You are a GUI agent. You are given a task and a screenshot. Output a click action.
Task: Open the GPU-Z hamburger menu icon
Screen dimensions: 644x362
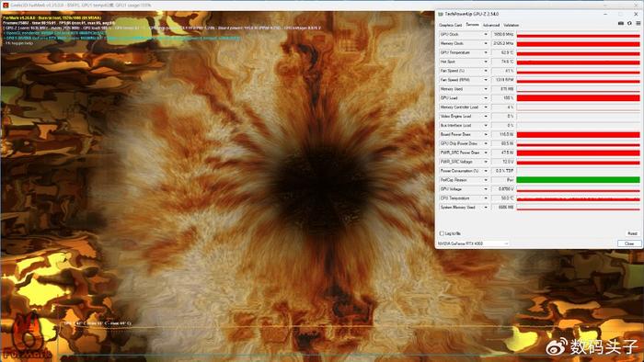click(638, 24)
